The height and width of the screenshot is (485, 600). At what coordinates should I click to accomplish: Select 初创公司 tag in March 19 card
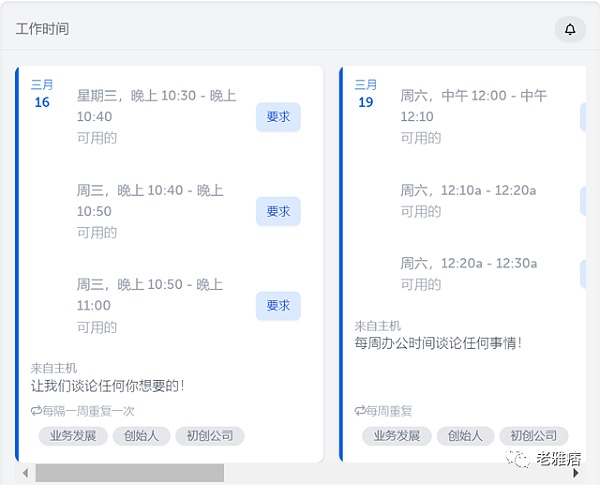tap(533, 436)
